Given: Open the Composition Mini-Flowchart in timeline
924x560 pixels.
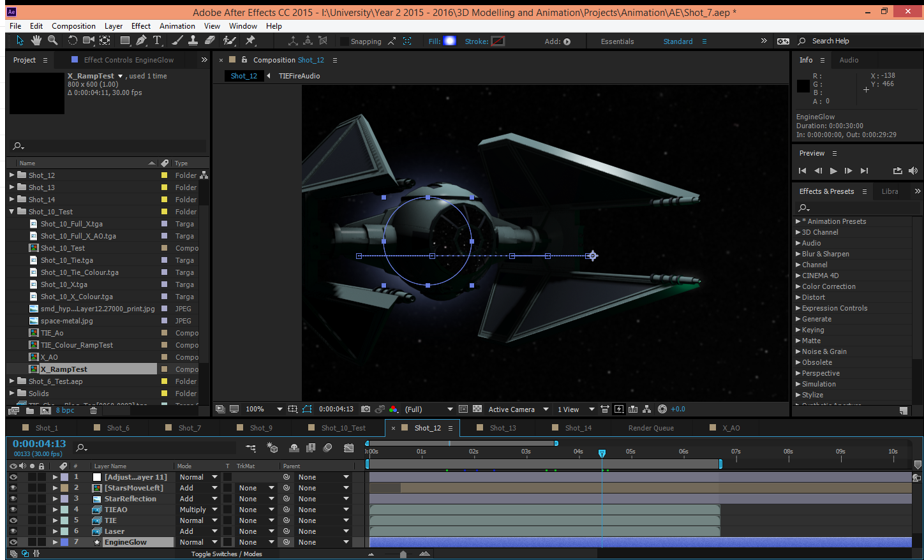Looking at the screenshot, I should pyautogui.click(x=251, y=448).
